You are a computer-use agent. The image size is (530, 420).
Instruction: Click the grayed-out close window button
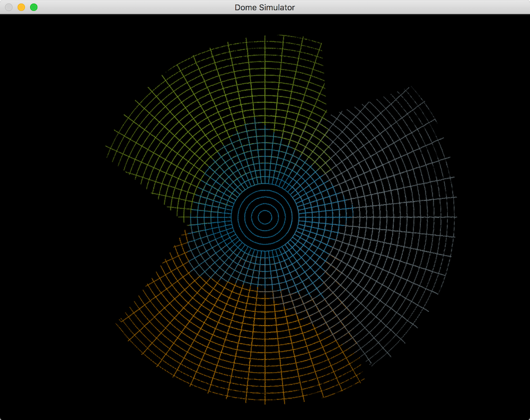(x=9, y=7)
